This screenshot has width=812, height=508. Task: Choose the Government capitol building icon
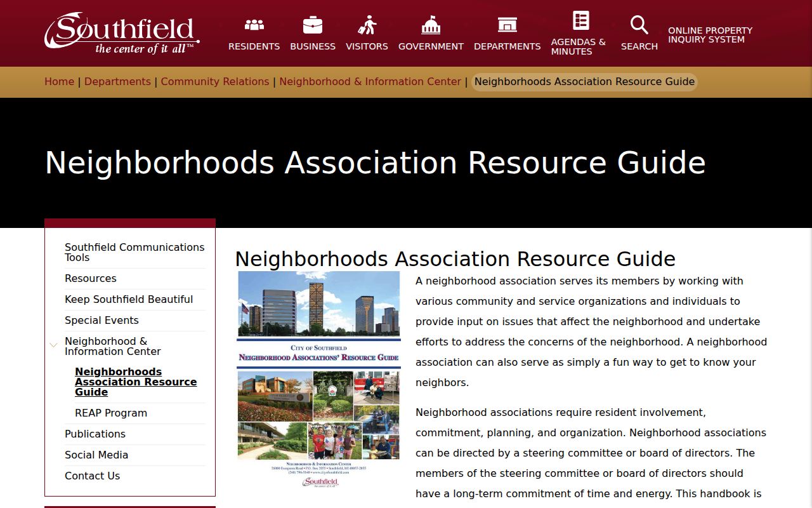(x=431, y=25)
